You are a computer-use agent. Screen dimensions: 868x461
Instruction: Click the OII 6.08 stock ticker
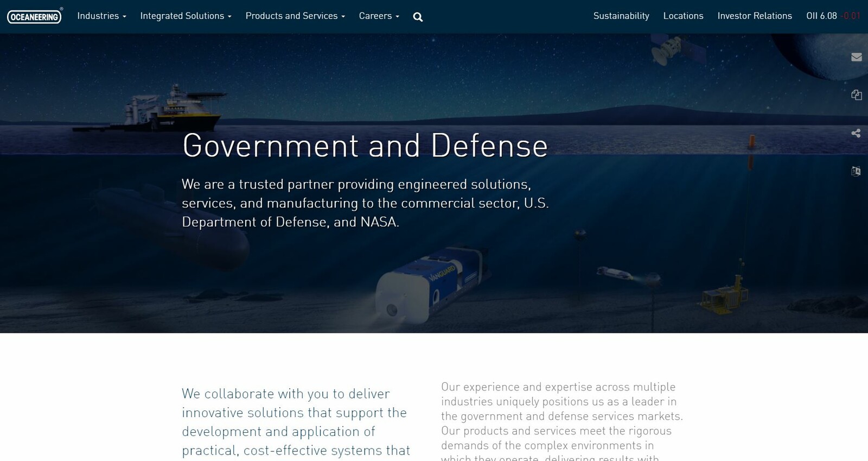click(833, 16)
